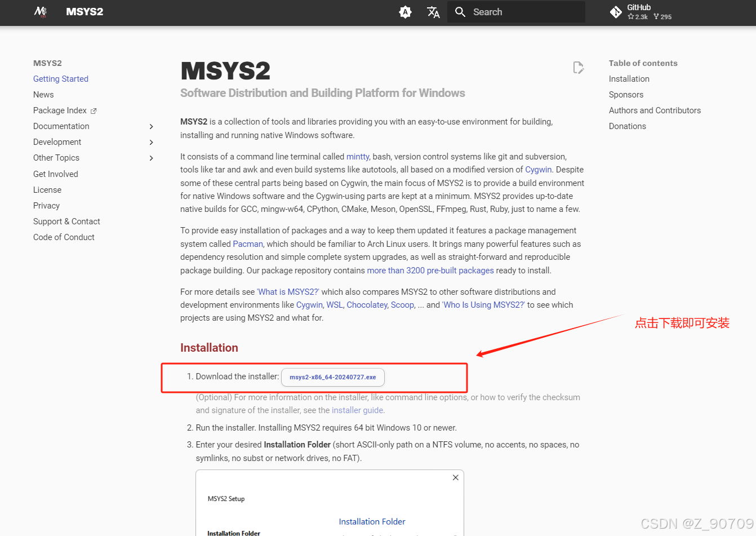756x536 pixels.
Task: Click the MSYS2 logo icon in header
Action: click(x=41, y=12)
